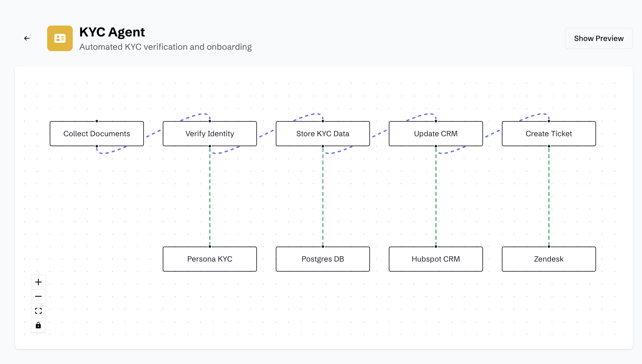The height and width of the screenshot is (364, 642).
Task: Select the Hubspot CRM node
Action: [436, 259]
